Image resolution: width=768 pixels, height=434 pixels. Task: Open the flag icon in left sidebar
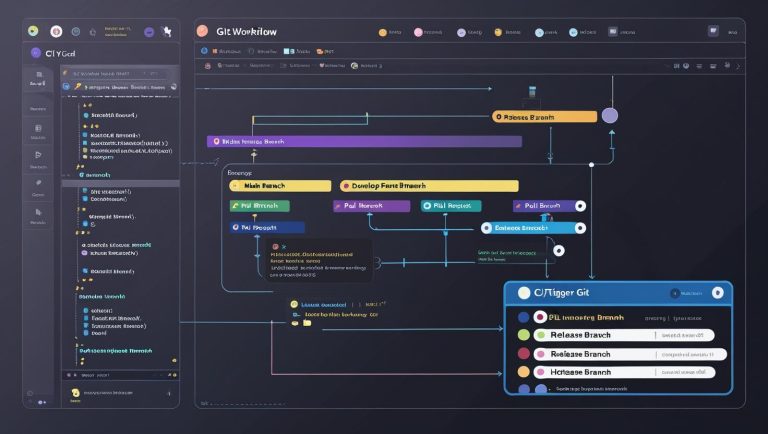pos(38,155)
